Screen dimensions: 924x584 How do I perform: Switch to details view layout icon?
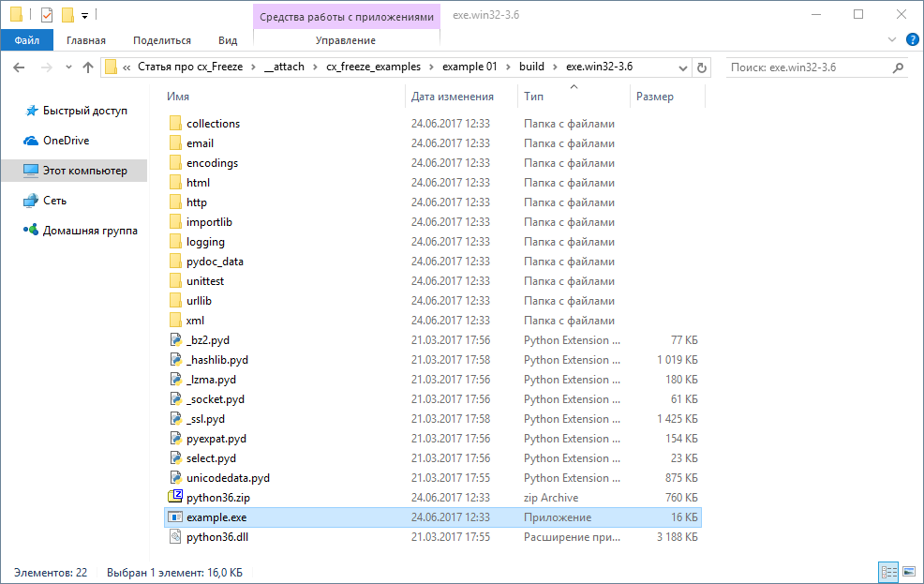coord(888,572)
